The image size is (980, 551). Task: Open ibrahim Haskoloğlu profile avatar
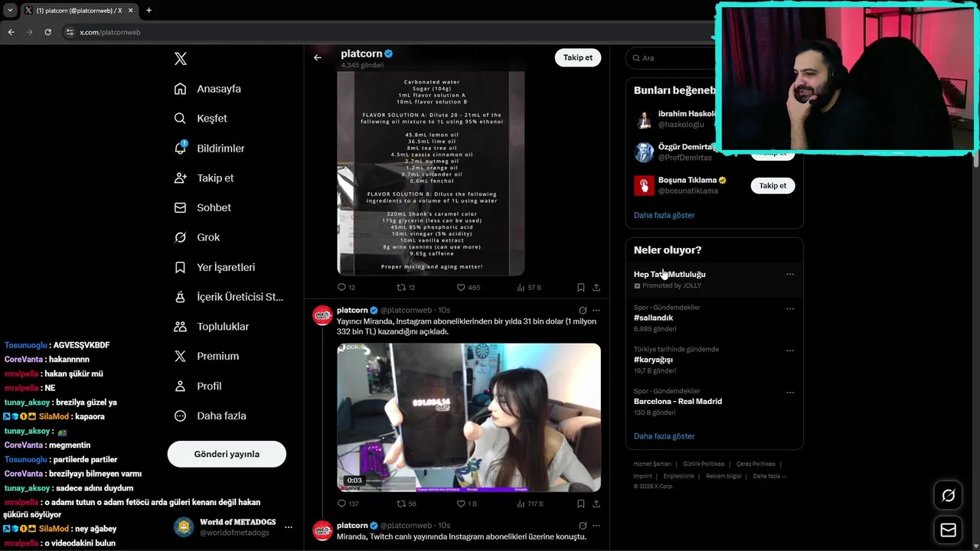644,119
